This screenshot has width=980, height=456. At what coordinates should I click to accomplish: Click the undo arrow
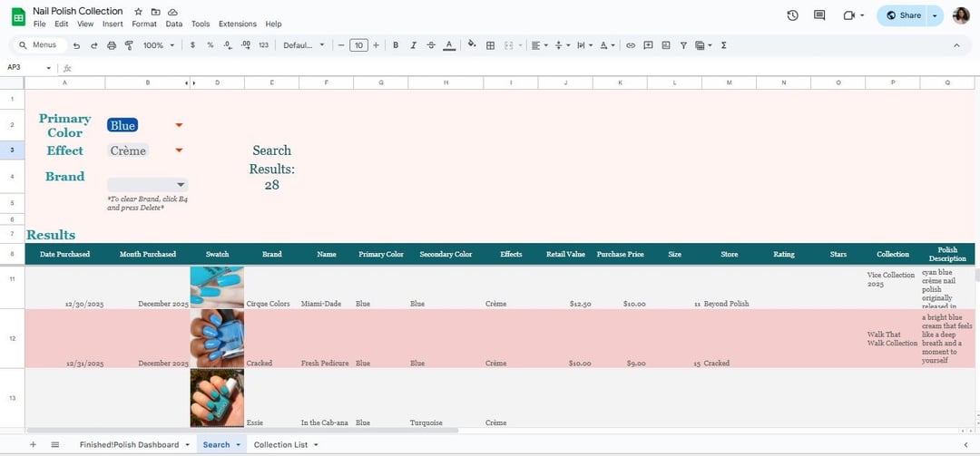(x=76, y=45)
